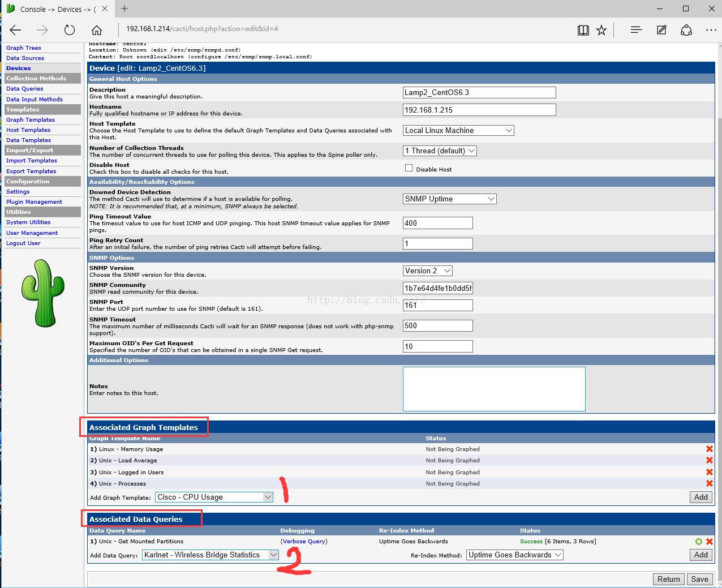722x588 pixels.
Task: Open Number of Collection Threads dropdown
Action: point(440,151)
